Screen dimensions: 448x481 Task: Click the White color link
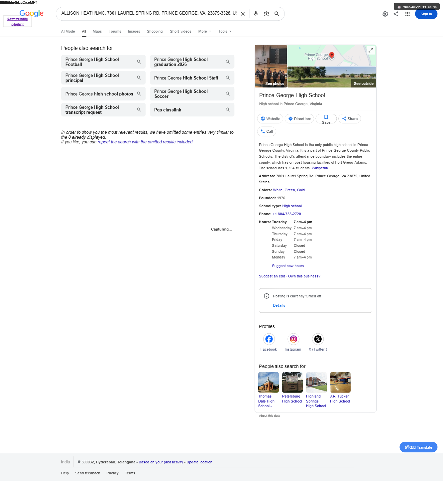pyautogui.click(x=278, y=190)
